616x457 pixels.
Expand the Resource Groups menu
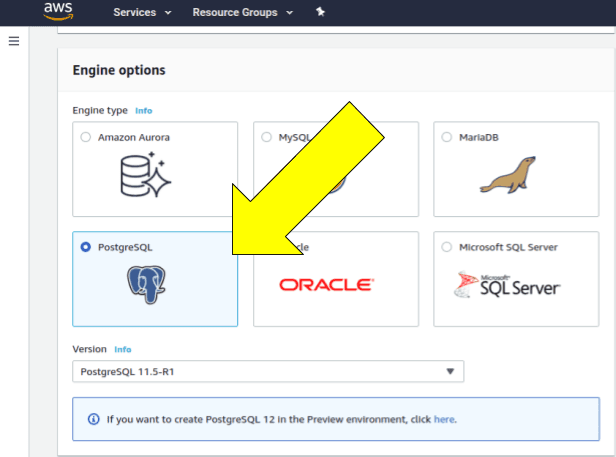click(x=242, y=13)
